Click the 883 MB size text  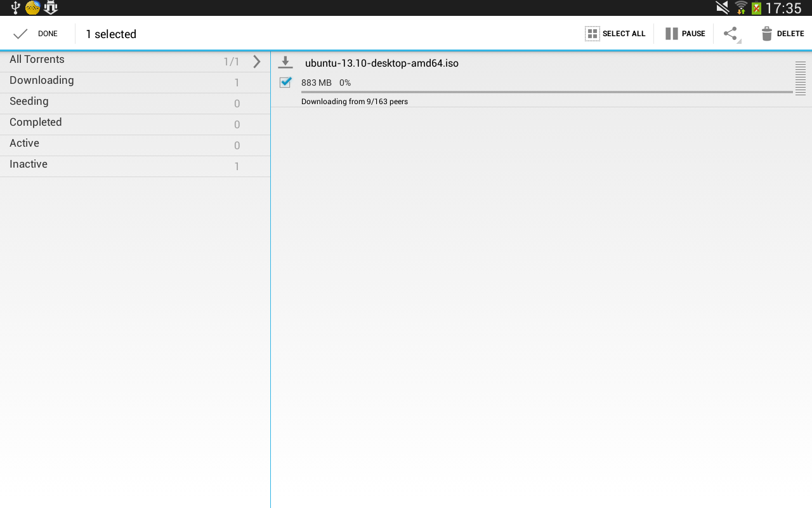[317, 83]
